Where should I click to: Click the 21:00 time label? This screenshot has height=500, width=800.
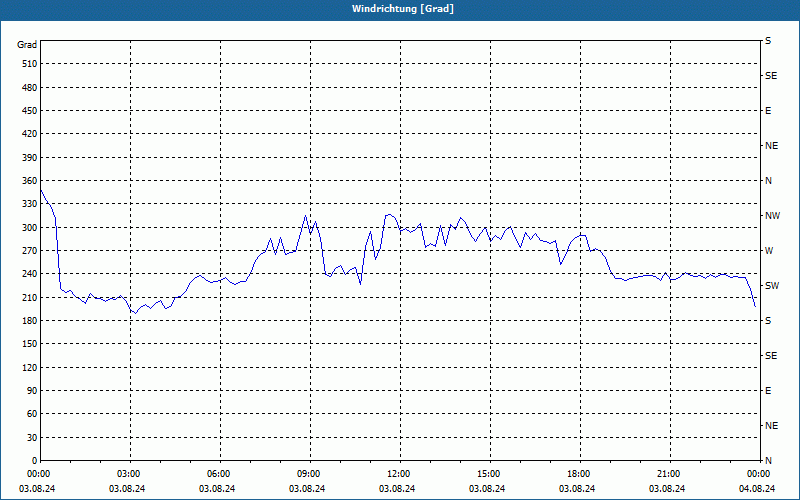669,474
